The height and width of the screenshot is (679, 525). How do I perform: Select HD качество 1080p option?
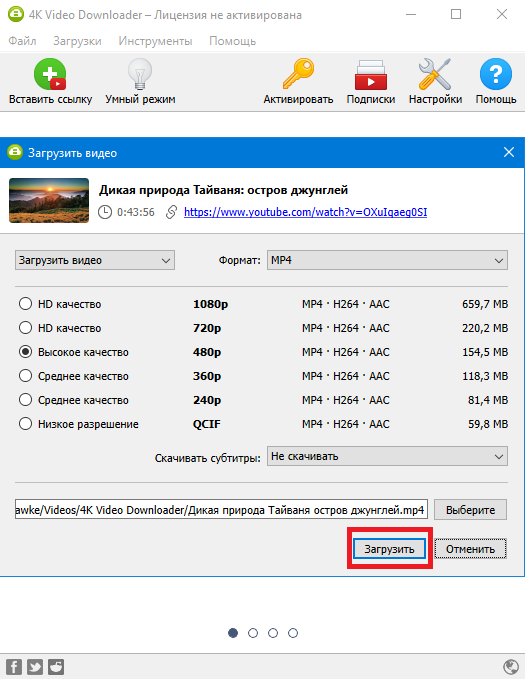coord(26,304)
